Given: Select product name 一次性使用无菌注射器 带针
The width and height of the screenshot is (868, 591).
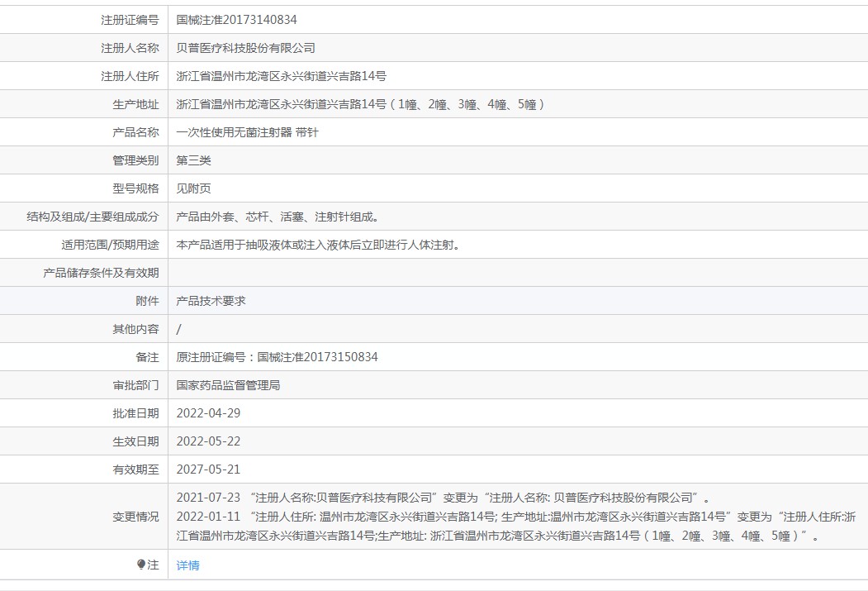Looking at the screenshot, I should [x=248, y=132].
